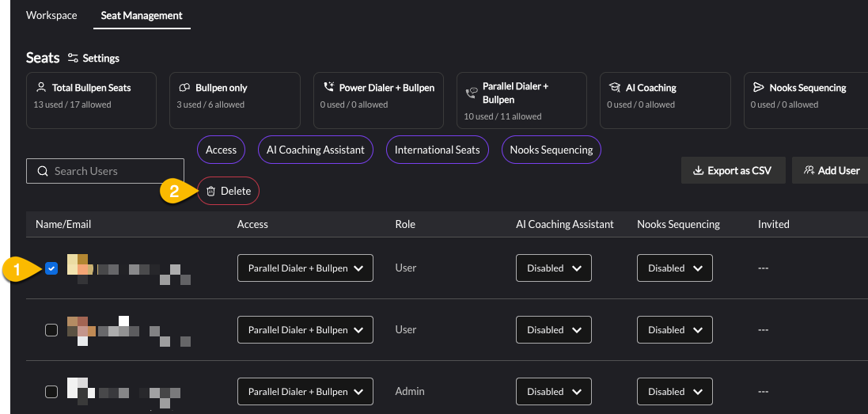This screenshot has width=868, height=414.
Task: Open Access dropdown in the second row
Action: [x=305, y=330]
